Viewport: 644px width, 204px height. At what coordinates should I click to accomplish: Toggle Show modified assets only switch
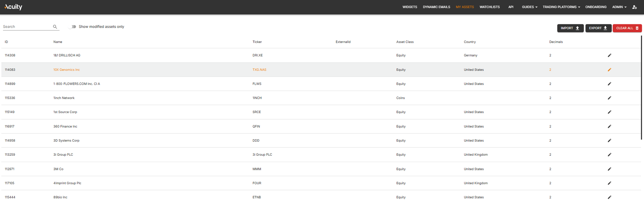(72, 27)
